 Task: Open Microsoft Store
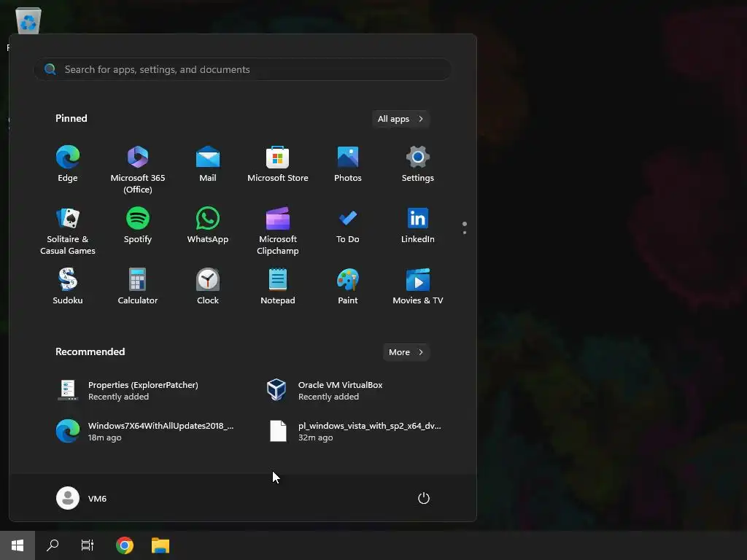(x=278, y=164)
